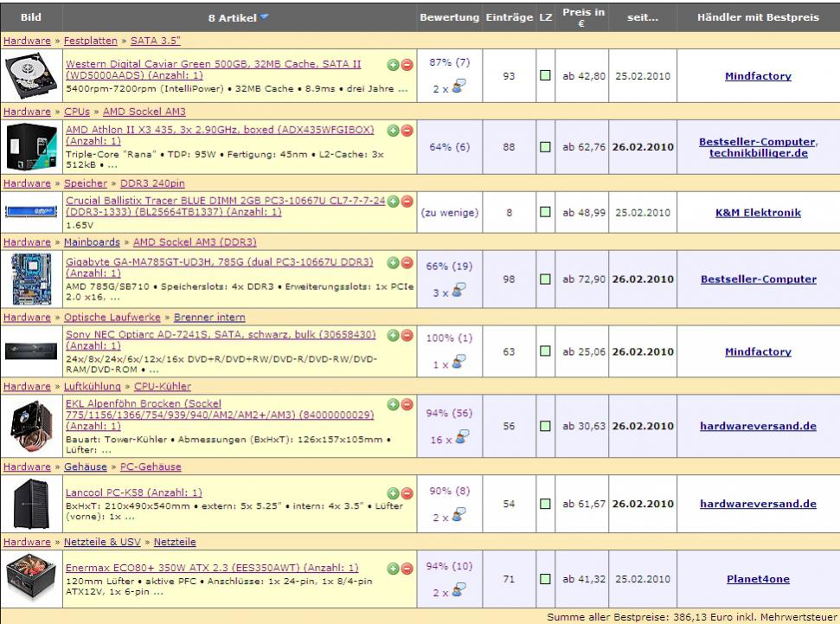Viewport: 840px width, 624px height.
Task: Click price 'ab 72,90' for Gigabyte board
Action: tap(583, 280)
